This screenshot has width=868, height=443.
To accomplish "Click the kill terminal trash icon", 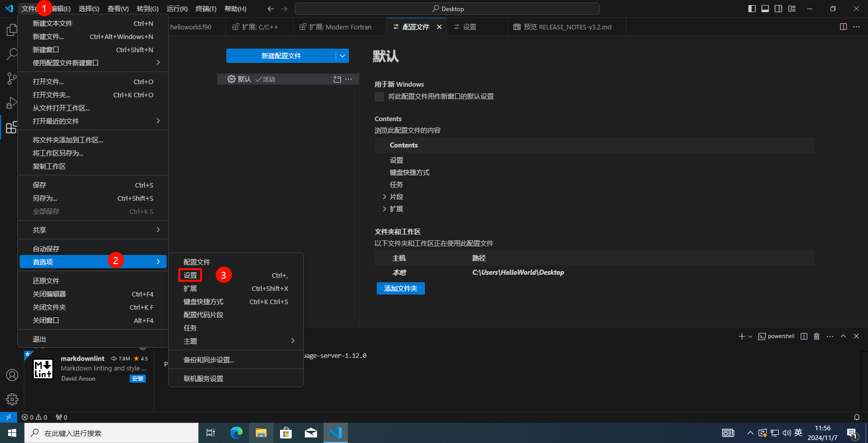I will pyautogui.click(x=816, y=337).
